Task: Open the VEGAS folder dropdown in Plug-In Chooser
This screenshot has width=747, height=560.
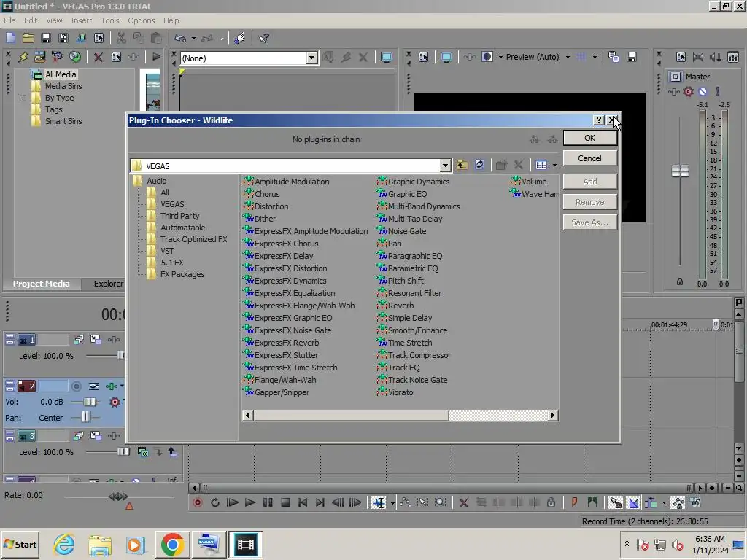Action: [x=445, y=166]
